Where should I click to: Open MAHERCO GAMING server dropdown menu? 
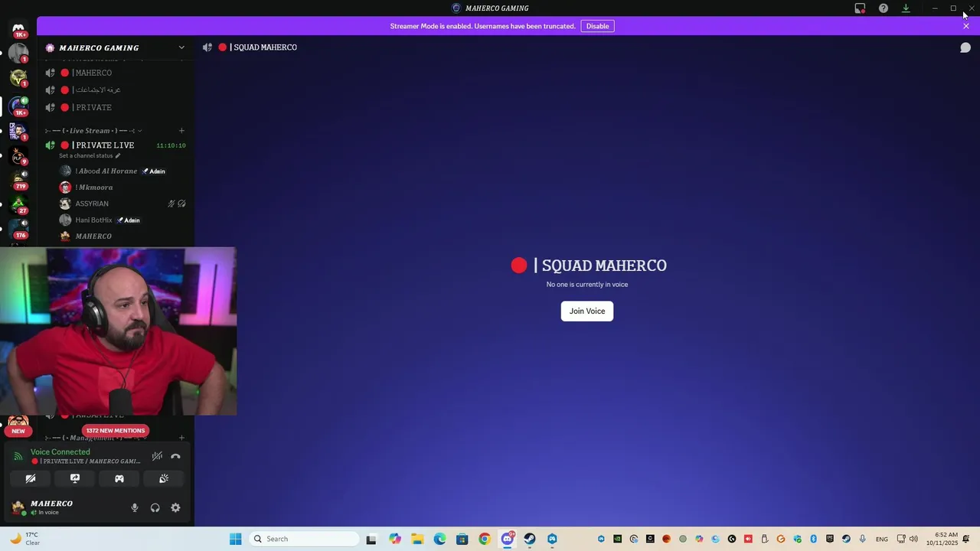[181, 47]
